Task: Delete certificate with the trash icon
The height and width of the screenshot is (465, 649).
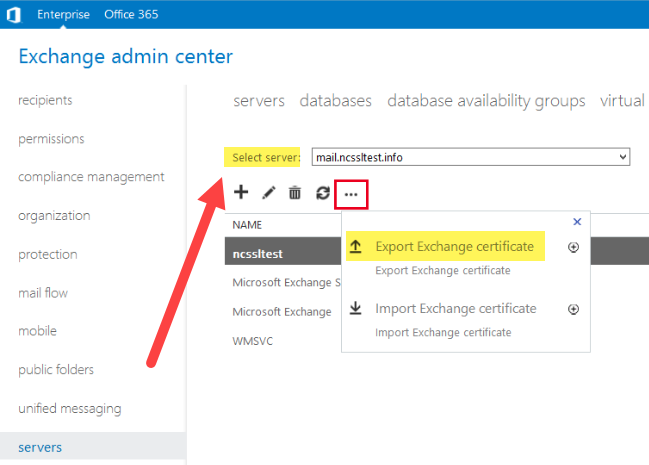Action: click(x=295, y=193)
